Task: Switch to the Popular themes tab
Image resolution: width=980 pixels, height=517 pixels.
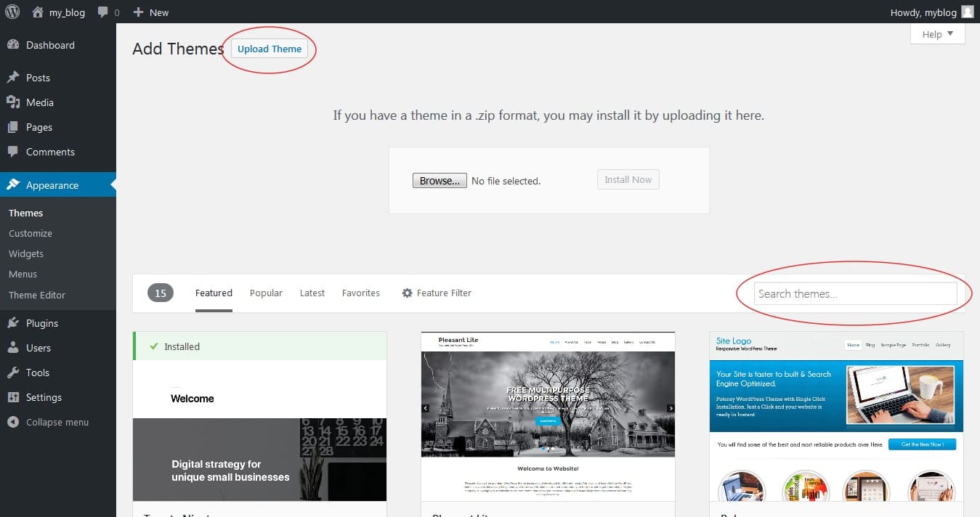Action: pos(266,293)
